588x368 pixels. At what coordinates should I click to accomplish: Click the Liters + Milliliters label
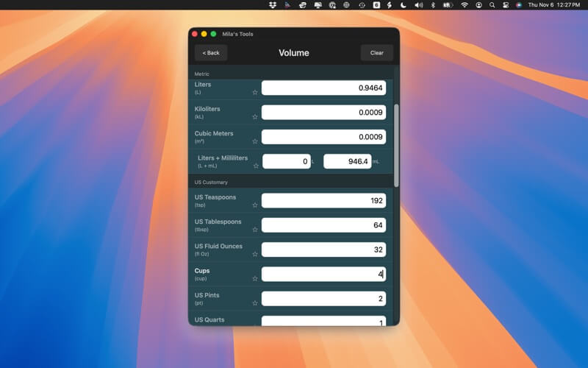pyautogui.click(x=223, y=158)
